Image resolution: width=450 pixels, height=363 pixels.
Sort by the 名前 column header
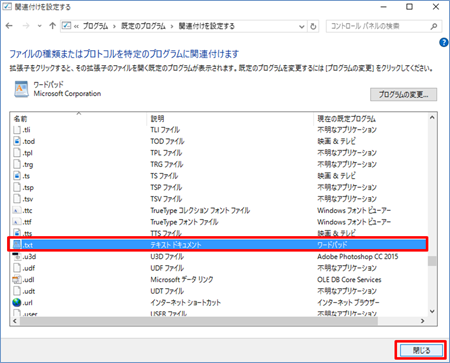pos(79,119)
